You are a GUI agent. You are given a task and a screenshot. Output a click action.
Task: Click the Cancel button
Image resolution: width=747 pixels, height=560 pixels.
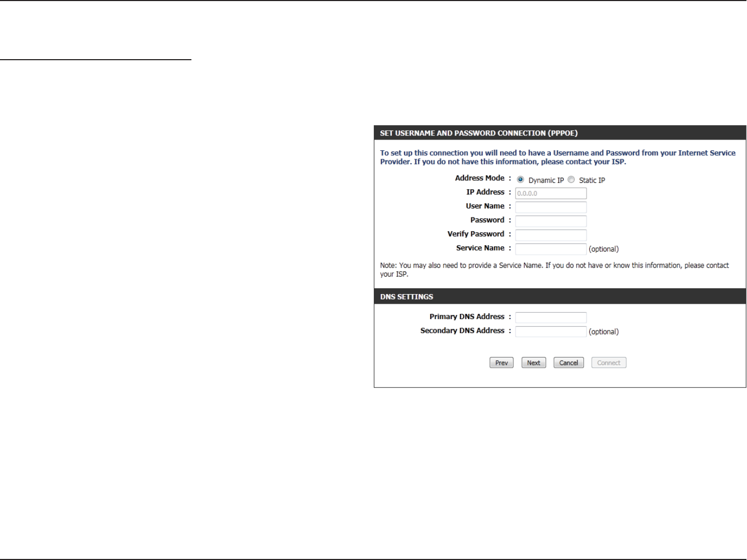point(569,363)
